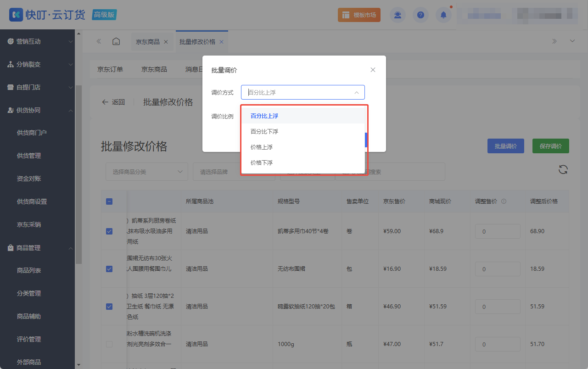Click the 调整售价 info icon
Image resolution: width=588 pixels, height=369 pixels.
click(x=504, y=201)
